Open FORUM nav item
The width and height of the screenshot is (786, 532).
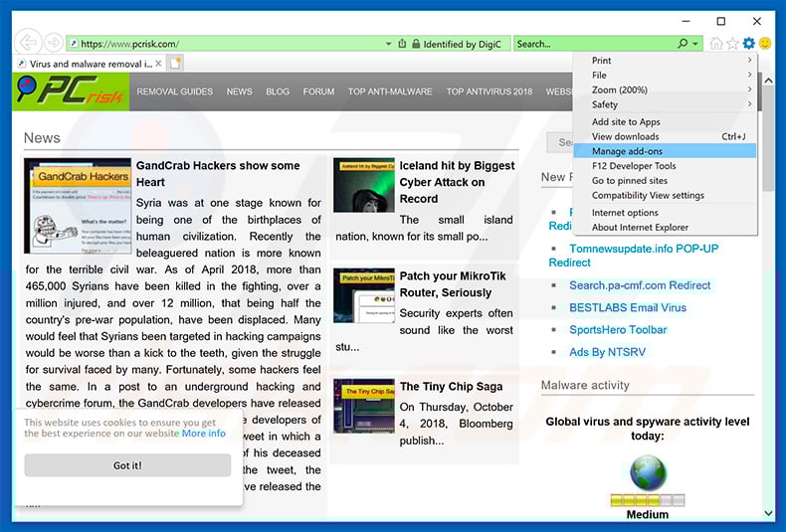click(x=318, y=91)
